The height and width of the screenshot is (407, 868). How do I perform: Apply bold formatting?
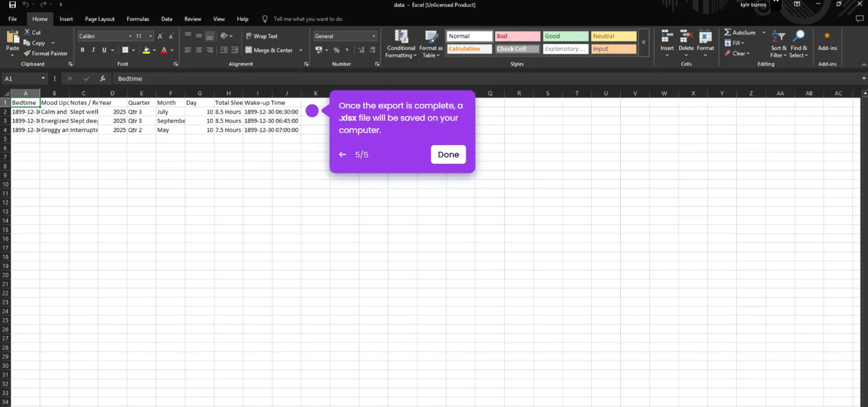[x=82, y=50]
